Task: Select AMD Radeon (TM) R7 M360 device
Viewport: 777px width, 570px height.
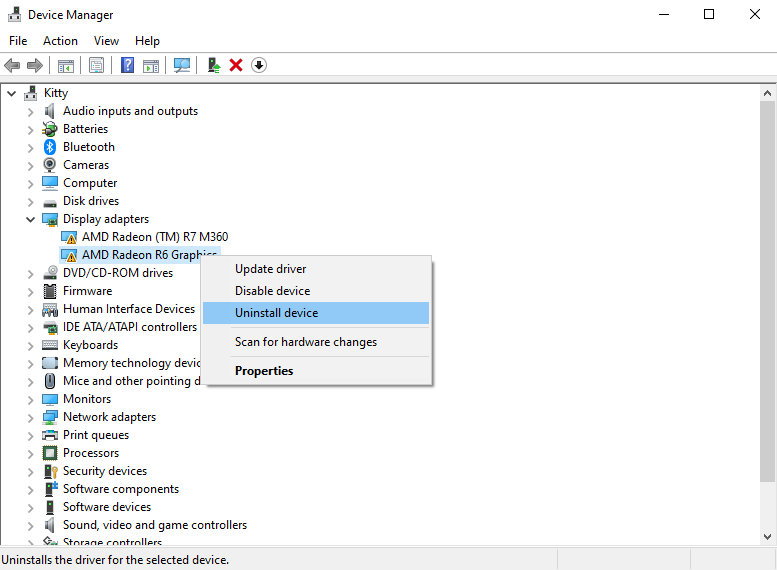Action: tap(155, 237)
